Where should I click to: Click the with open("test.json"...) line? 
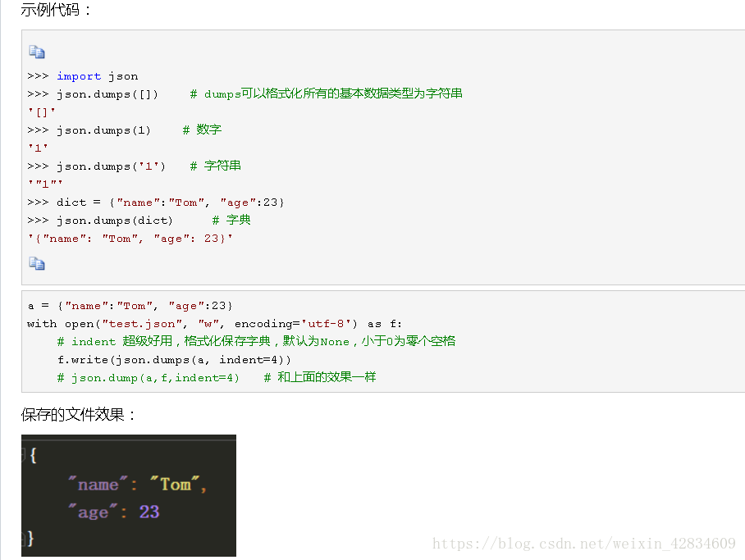pyautogui.click(x=214, y=324)
